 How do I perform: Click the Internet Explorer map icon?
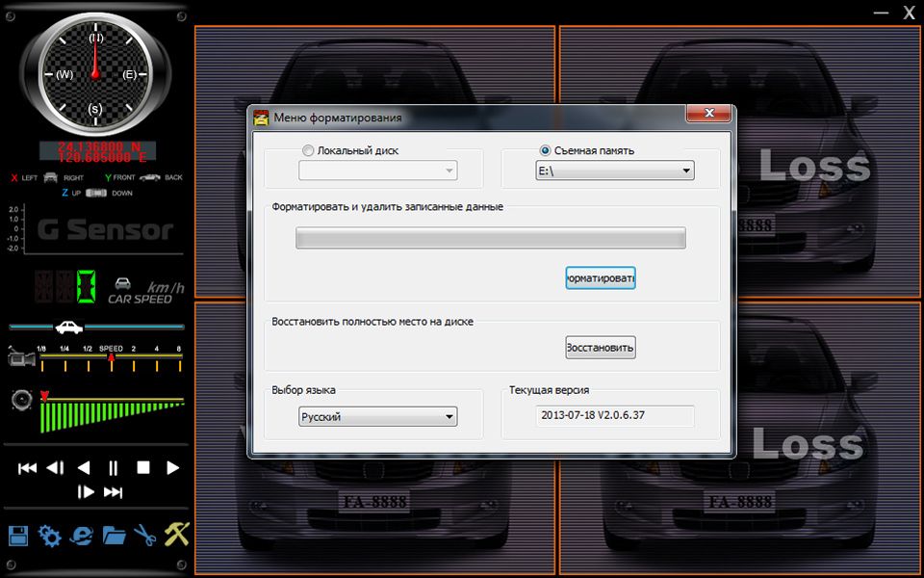pyautogui.click(x=82, y=536)
